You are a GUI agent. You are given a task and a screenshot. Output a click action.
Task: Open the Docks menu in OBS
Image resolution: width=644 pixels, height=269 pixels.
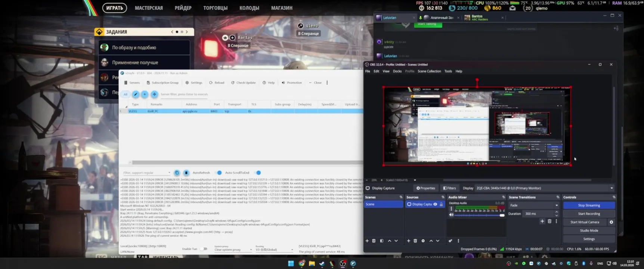pos(397,71)
